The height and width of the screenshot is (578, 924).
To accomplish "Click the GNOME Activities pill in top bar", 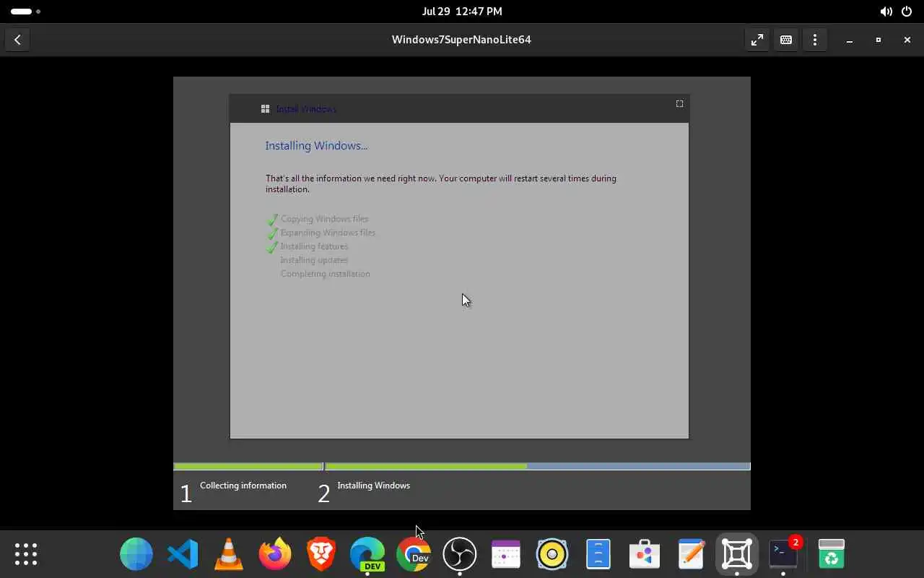I will pos(26,12).
